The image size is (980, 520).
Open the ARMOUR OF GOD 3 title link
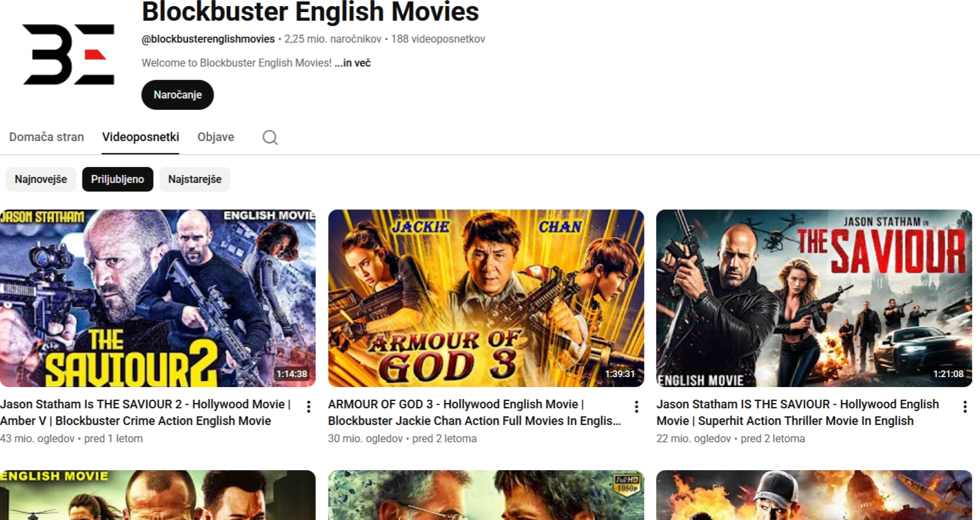point(474,412)
